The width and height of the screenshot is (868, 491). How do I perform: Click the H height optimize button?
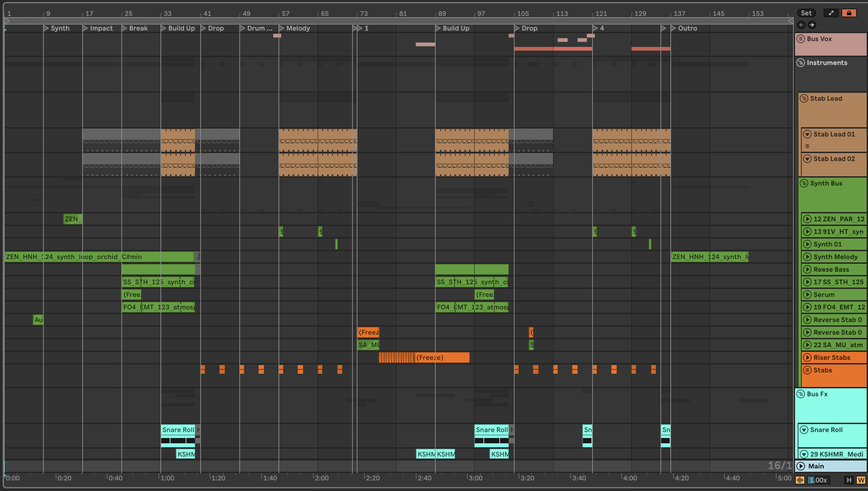(849, 480)
